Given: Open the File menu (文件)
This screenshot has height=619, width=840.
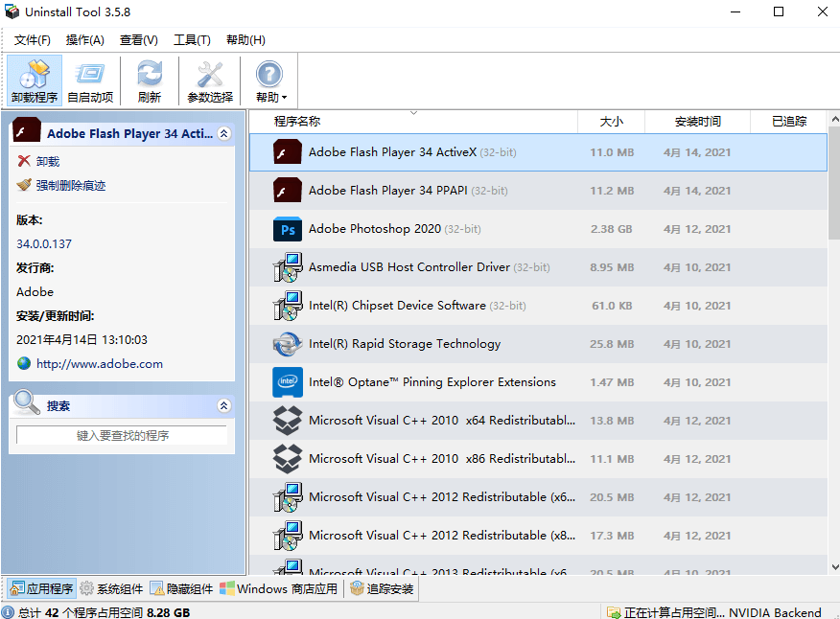Looking at the screenshot, I should click(32, 39).
